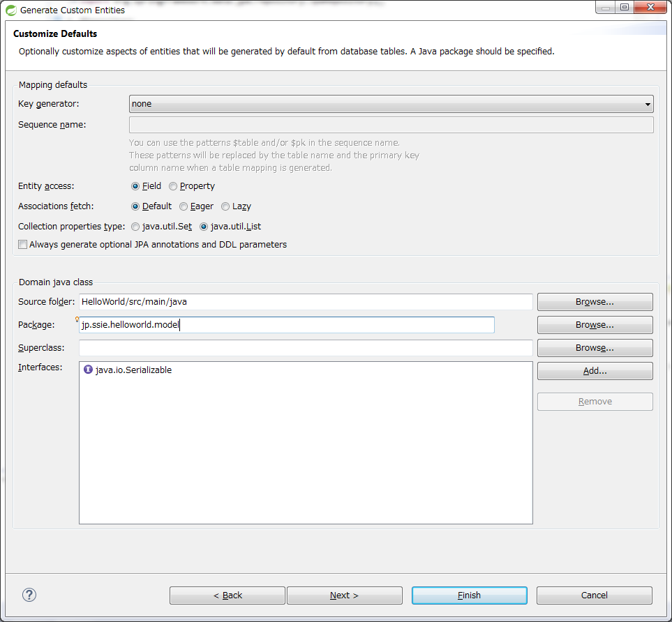Click the Spring leaf icon in title bar
The width and height of the screenshot is (672, 622).
pyautogui.click(x=11, y=10)
